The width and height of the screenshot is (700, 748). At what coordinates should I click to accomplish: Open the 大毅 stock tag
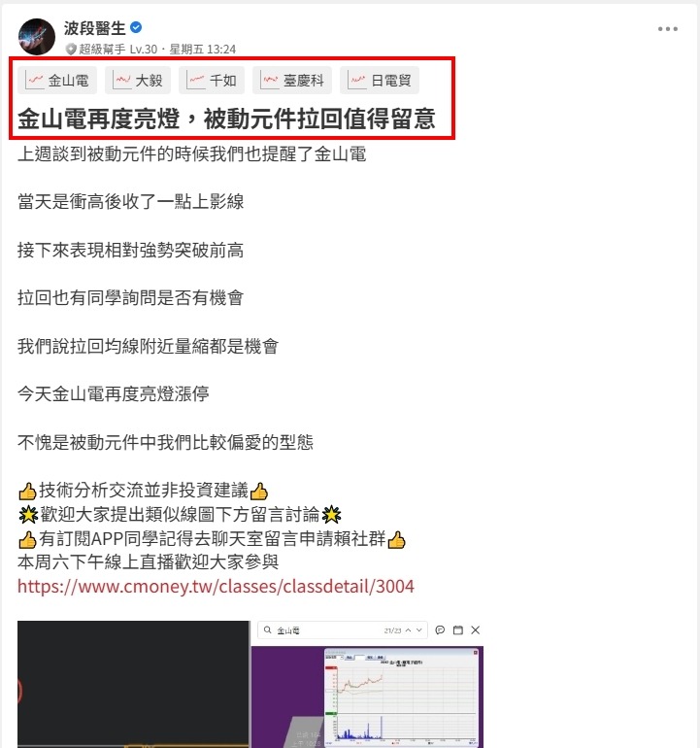pos(138,80)
